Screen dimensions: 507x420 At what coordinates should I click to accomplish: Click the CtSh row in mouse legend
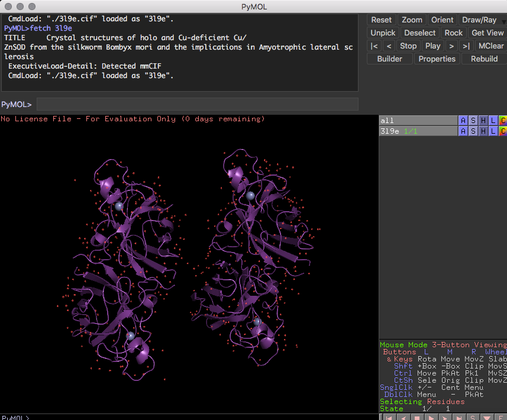[450, 380]
